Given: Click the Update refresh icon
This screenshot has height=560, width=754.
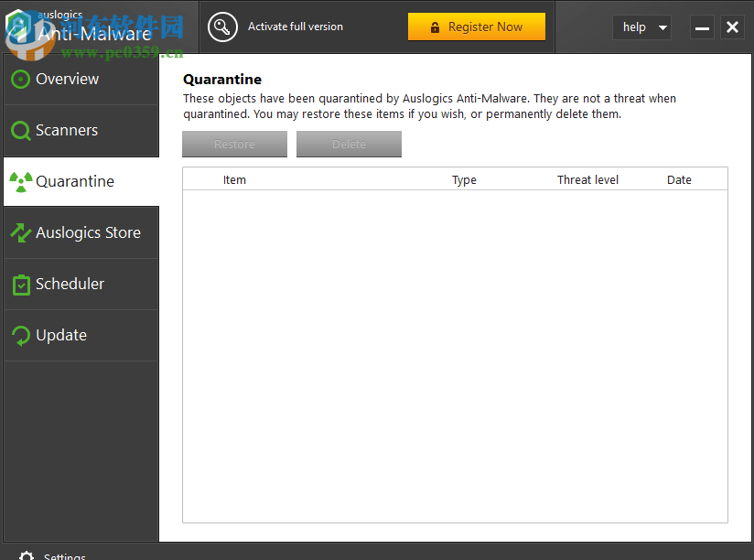Looking at the screenshot, I should [x=20, y=335].
